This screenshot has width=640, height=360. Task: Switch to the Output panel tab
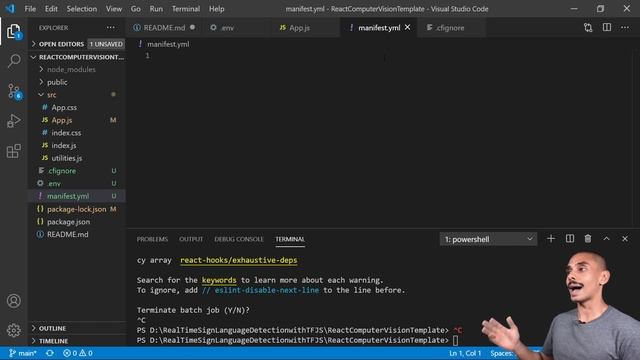pos(191,239)
